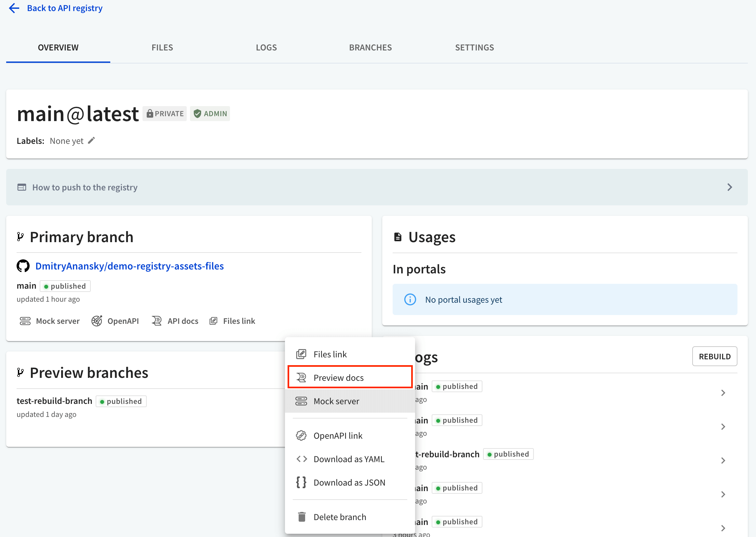The image size is (756, 537).
Task: Click the info icon in No portal usages
Action: (x=410, y=300)
